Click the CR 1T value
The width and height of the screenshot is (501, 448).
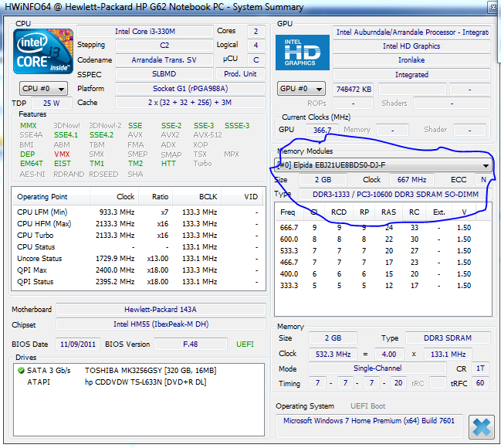tap(480, 368)
